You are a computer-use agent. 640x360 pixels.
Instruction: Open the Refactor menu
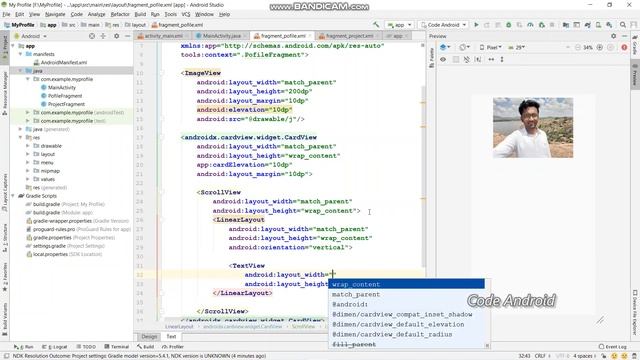coord(120,14)
